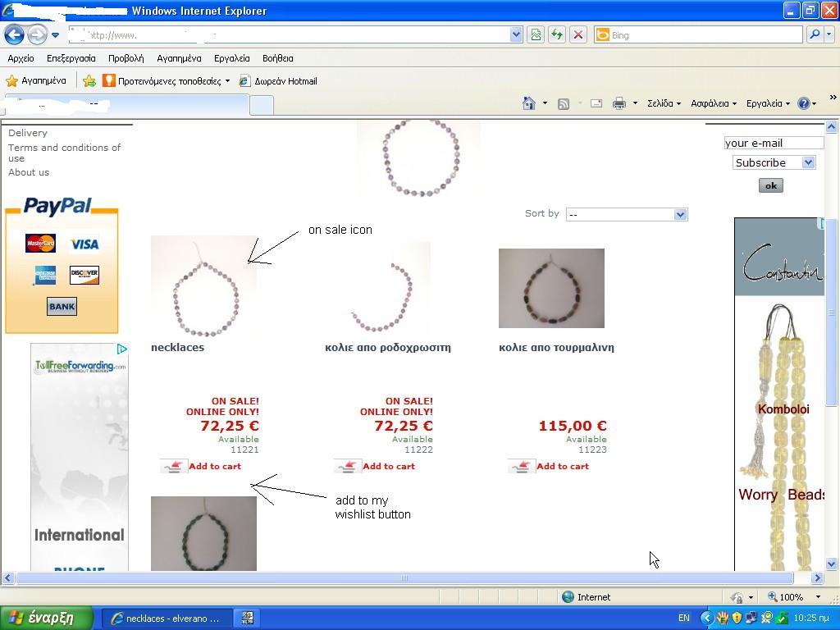Open the Αγαπημένα menu in menu bar
840x630 pixels.
point(179,58)
